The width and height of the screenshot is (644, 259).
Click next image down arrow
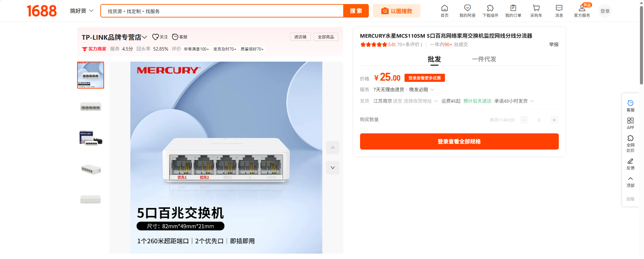[333, 168]
